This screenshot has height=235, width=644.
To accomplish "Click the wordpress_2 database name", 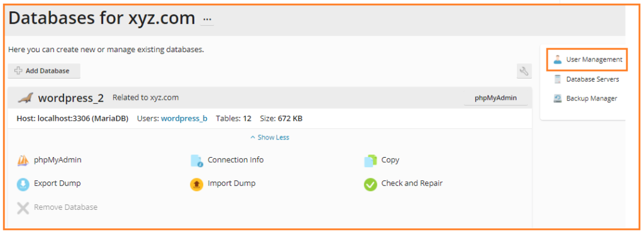I will pos(70,99).
